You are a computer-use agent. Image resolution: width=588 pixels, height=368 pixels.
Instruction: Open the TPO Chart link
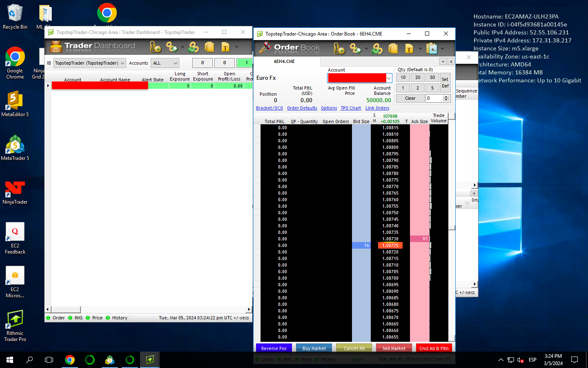coord(351,108)
